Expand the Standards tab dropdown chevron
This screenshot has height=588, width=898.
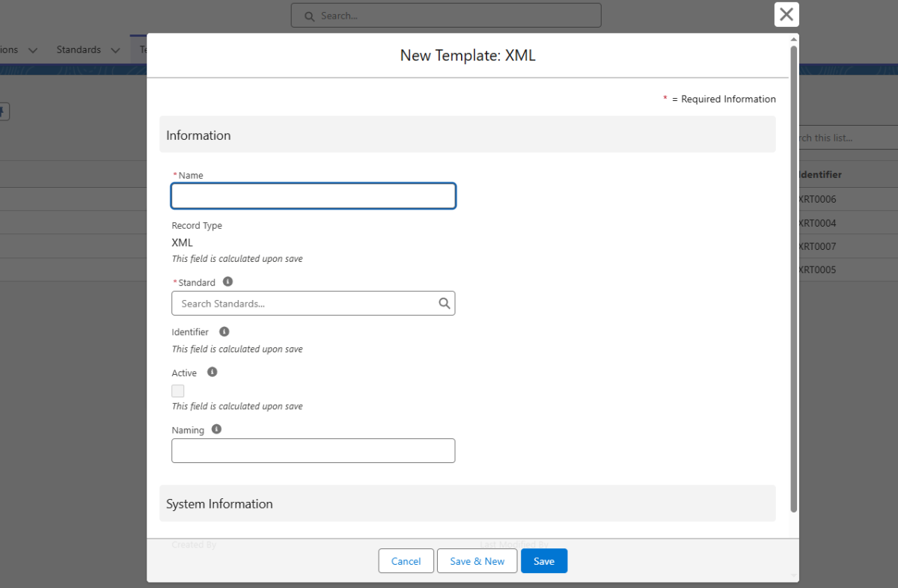115,50
